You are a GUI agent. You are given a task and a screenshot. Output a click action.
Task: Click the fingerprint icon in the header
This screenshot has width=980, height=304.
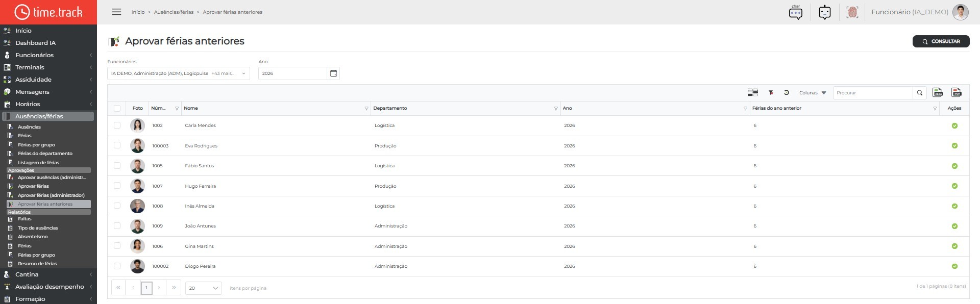tap(852, 12)
